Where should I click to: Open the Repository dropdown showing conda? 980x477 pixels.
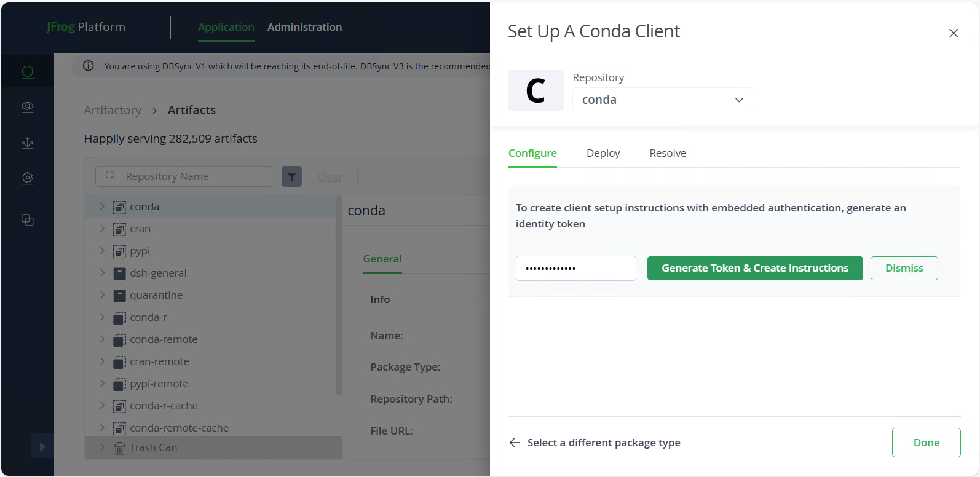[x=662, y=100]
